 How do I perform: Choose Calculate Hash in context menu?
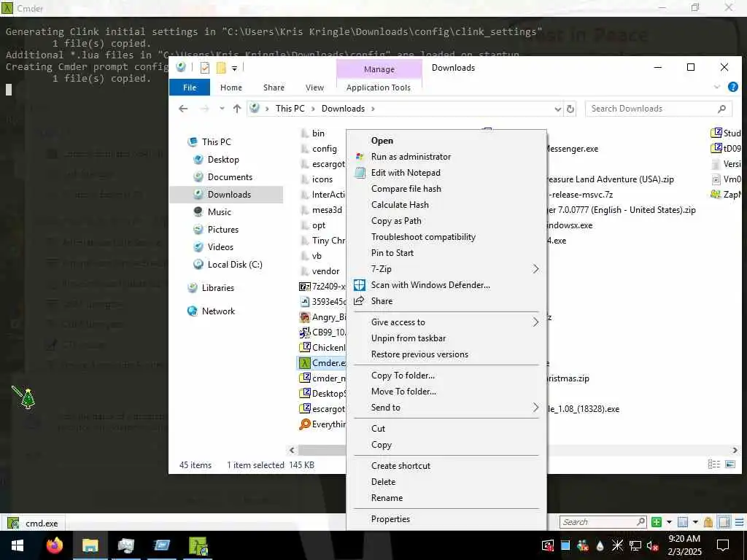pos(400,205)
